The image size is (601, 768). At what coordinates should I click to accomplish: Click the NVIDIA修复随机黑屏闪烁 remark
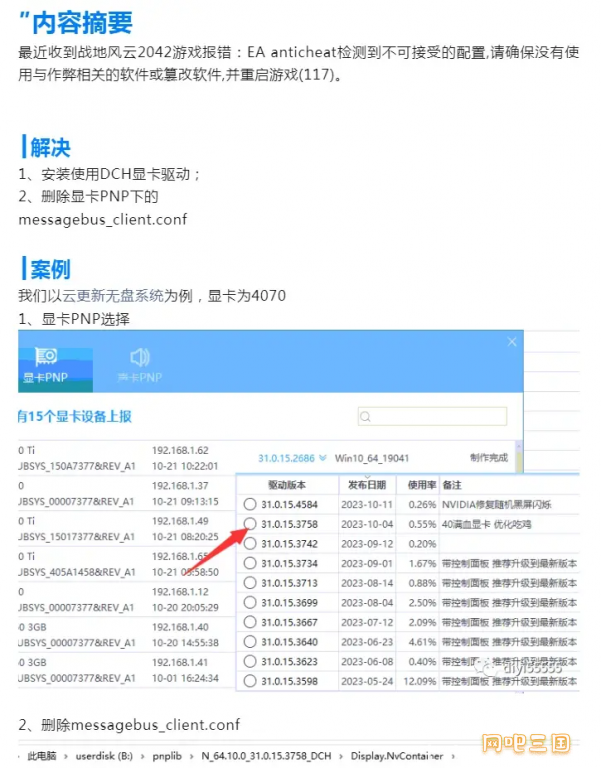(x=497, y=504)
